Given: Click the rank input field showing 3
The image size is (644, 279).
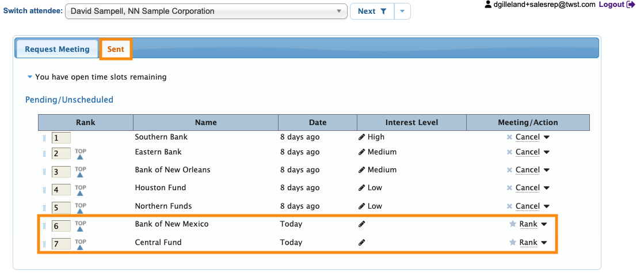Looking at the screenshot, I should (61, 172).
